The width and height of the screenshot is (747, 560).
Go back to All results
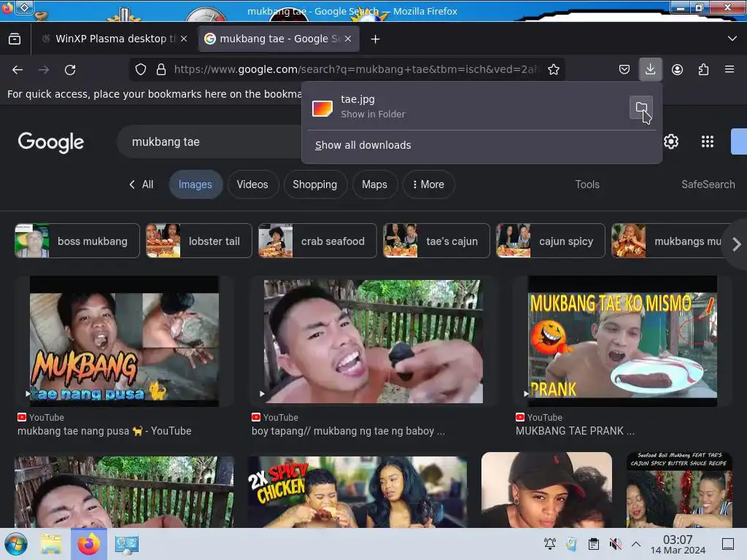coord(141,184)
